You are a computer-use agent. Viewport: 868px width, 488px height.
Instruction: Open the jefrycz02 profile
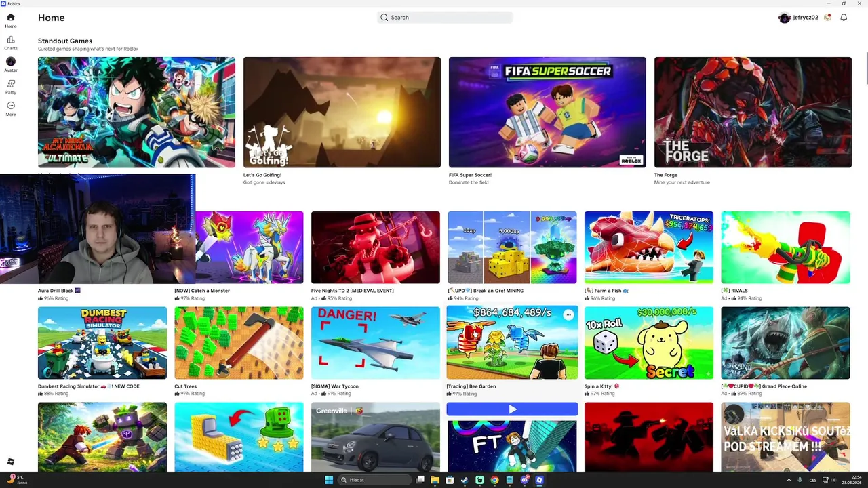click(799, 18)
